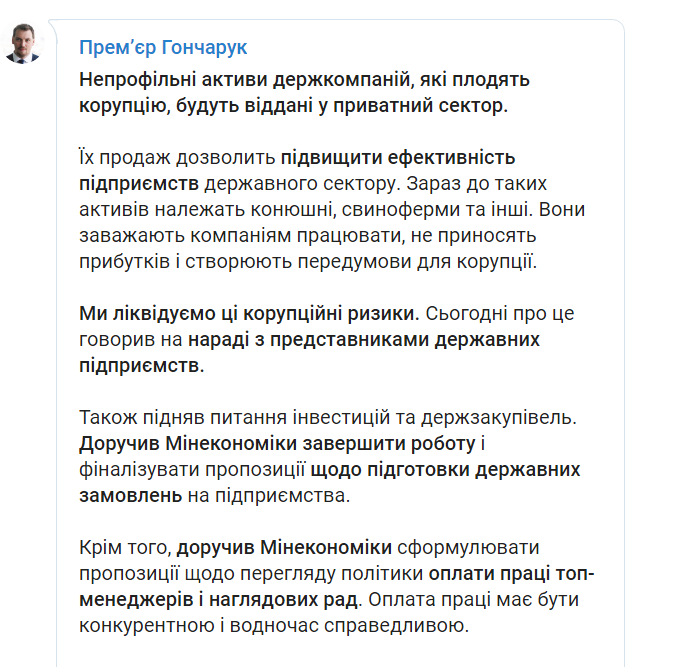This screenshot has height=667, width=682.
Task: Click bold text менеджерів і наглядових рад
Action: pyautogui.click(x=218, y=600)
